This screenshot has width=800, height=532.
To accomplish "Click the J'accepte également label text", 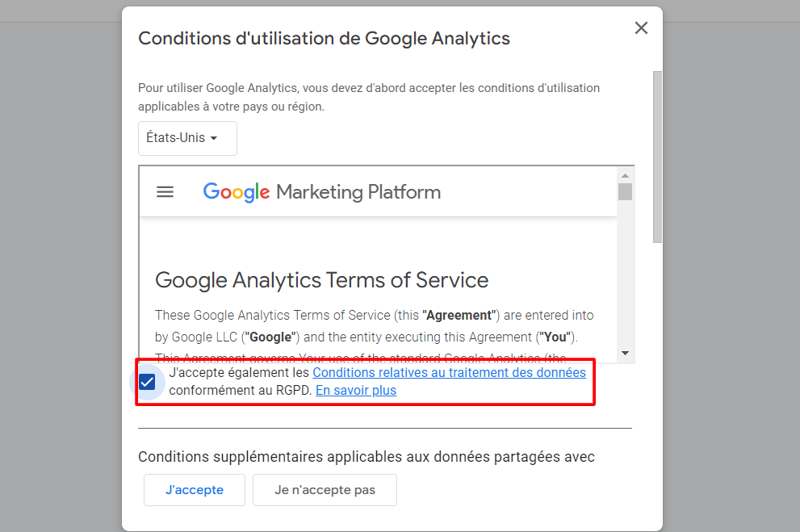I will [x=239, y=372].
